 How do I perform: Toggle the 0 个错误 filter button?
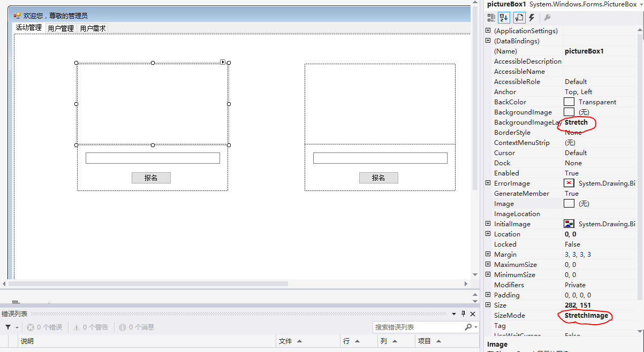[x=46, y=327]
